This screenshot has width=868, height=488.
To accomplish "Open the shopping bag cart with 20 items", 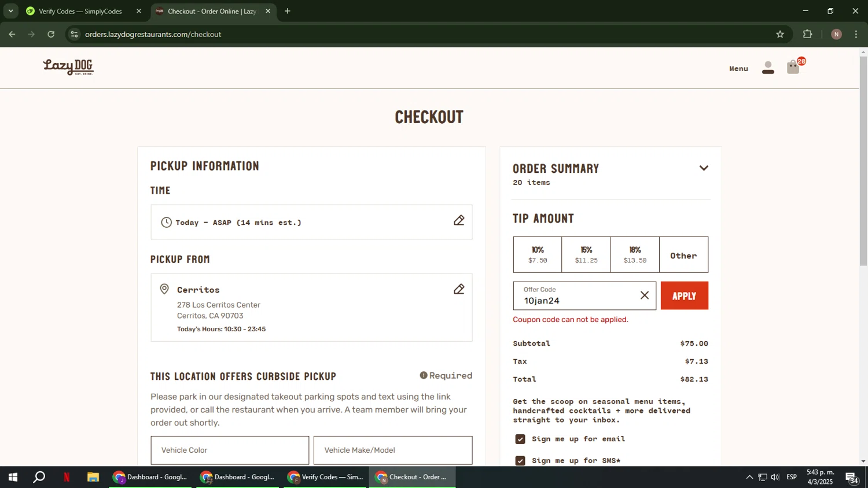I will click(794, 67).
